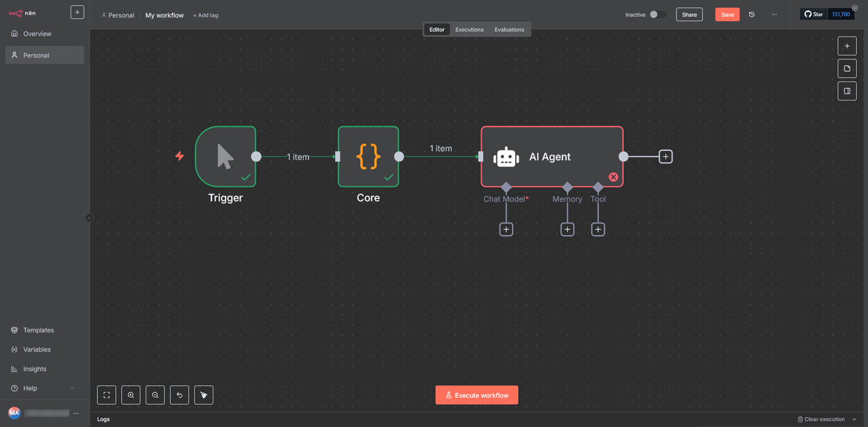
Task: Reset canvas zoom with the arrow icon
Action: (179, 395)
